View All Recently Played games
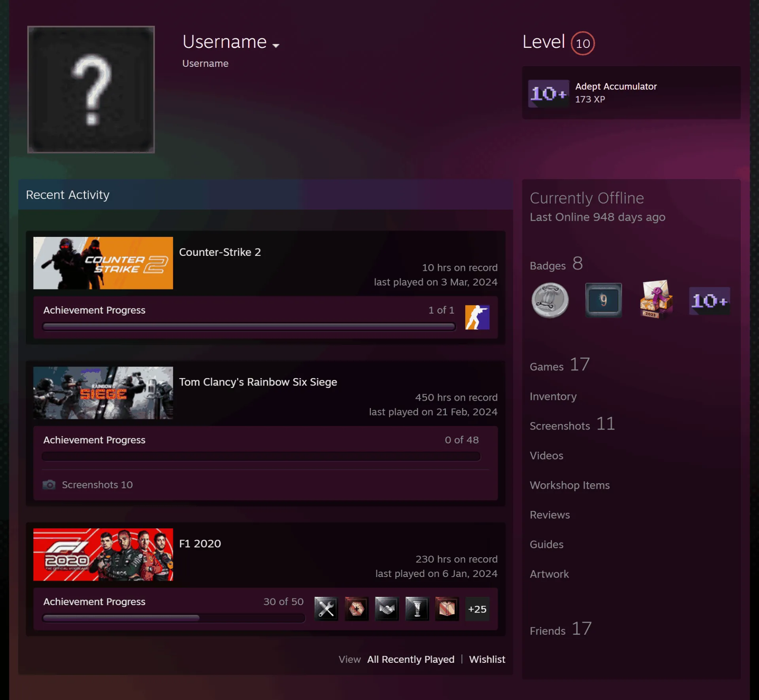The image size is (759, 700). tap(411, 659)
